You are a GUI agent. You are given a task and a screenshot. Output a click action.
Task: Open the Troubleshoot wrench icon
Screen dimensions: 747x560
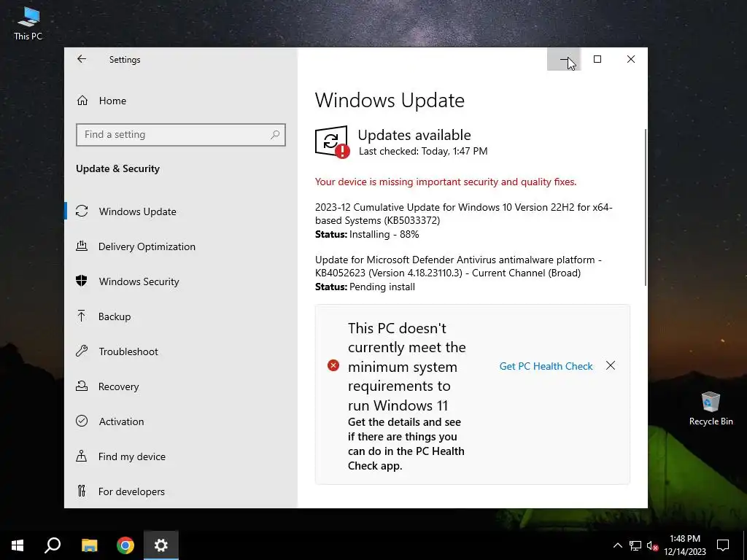click(x=82, y=351)
